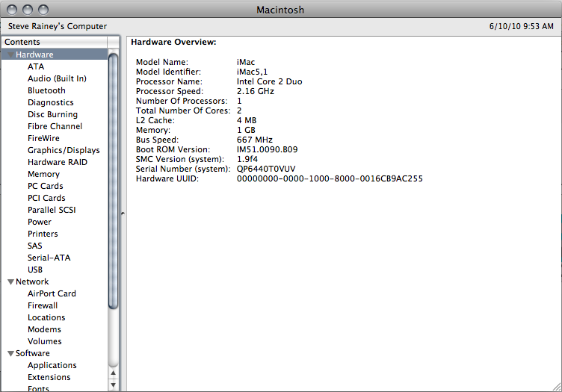
Task: Open the Modems entry
Action: 44,329
